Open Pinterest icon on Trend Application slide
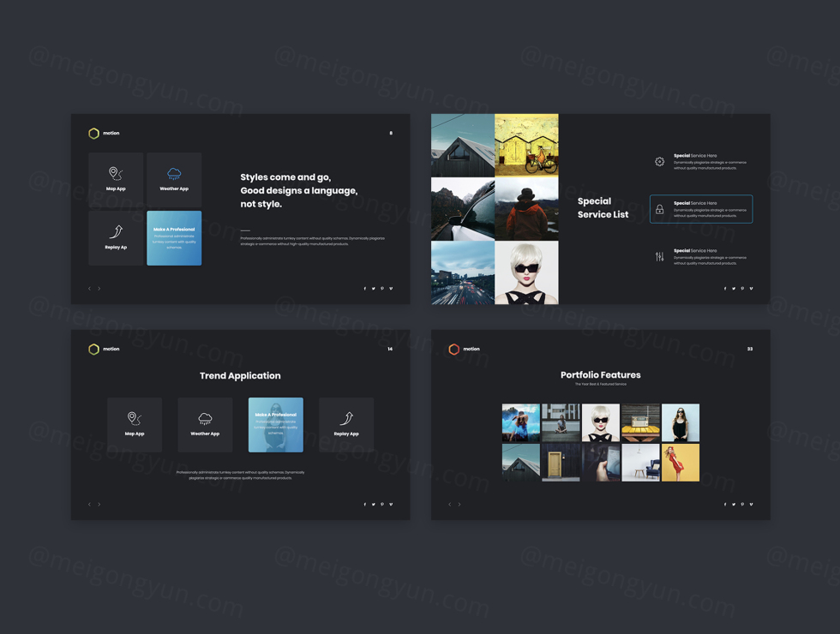 pos(382,505)
